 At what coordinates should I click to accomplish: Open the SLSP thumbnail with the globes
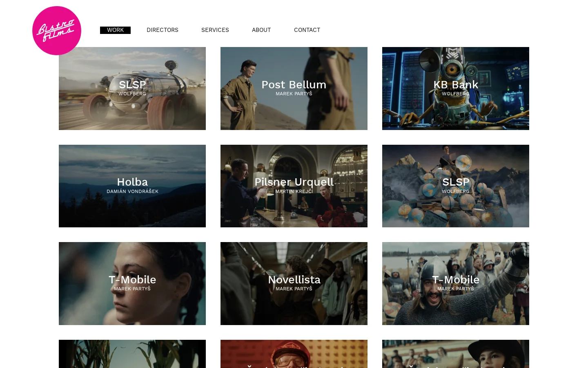456,186
